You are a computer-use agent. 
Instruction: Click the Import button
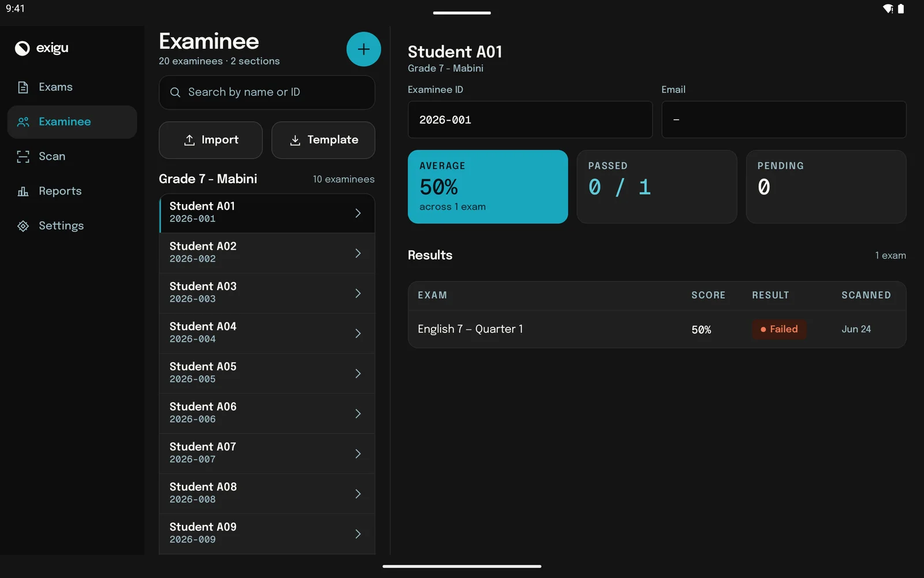click(x=211, y=140)
